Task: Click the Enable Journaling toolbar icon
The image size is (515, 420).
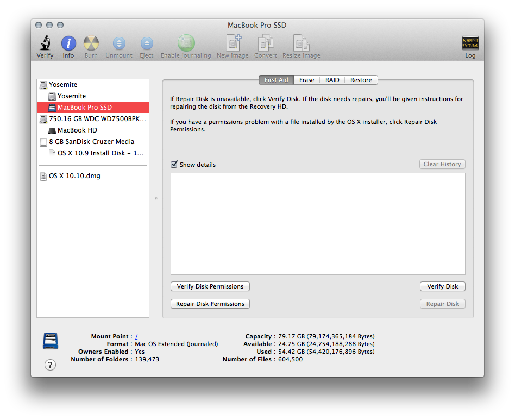Action: click(x=186, y=43)
